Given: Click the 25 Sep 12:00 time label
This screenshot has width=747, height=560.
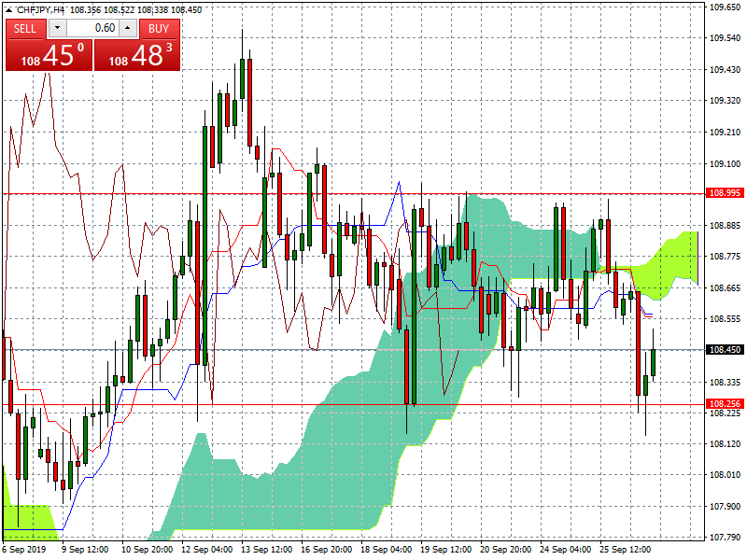Looking at the screenshot, I should (x=625, y=550).
